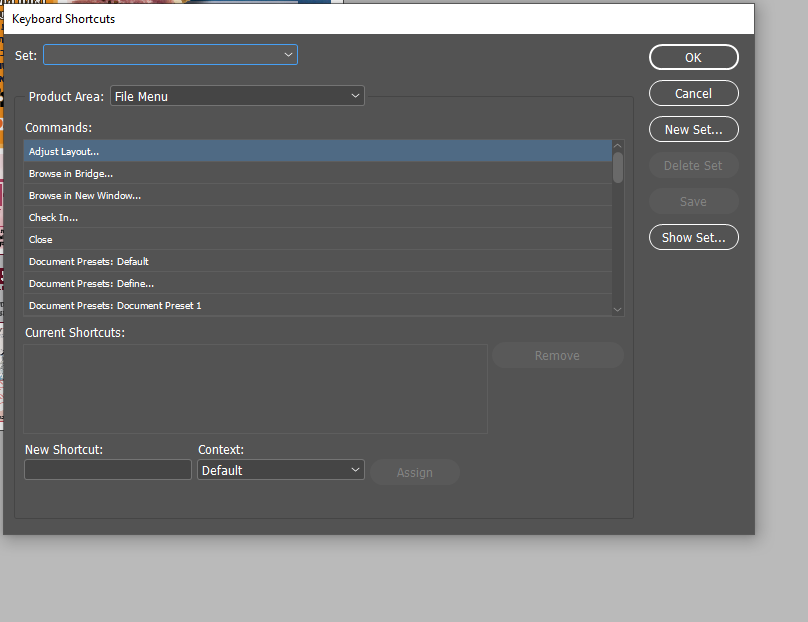Click the commands list scroll up arrow
This screenshot has width=808, height=622.
pyautogui.click(x=617, y=146)
